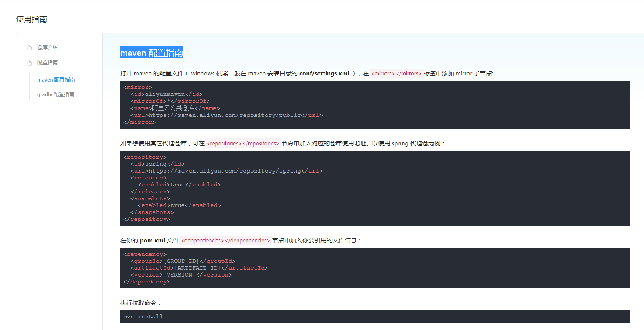Viewport: 644px width, 330px height.
Task: Click the [GROUP_ID] groupId code line
Action: [x=183, y=261]
